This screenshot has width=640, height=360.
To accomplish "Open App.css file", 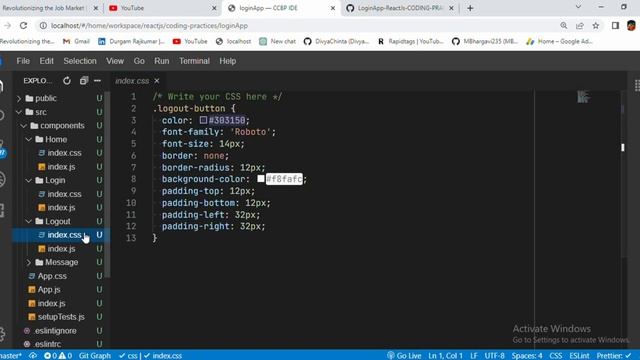I will tap(52, 276).
